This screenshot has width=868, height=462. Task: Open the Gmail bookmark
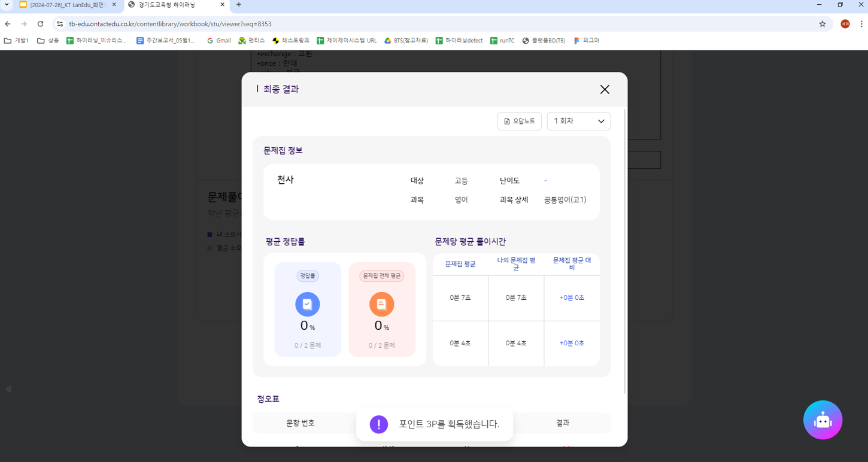pyautogui.click(x=218, y=41)
